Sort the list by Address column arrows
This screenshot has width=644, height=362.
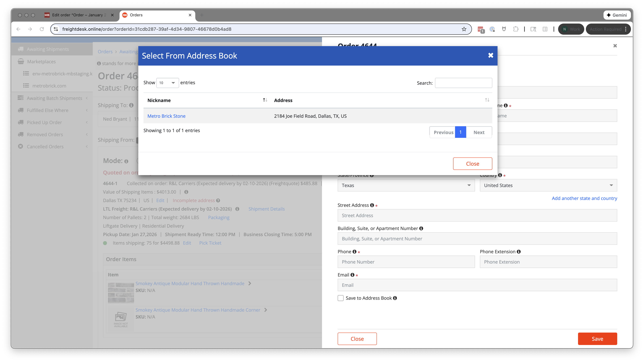(x=487, y=100)
